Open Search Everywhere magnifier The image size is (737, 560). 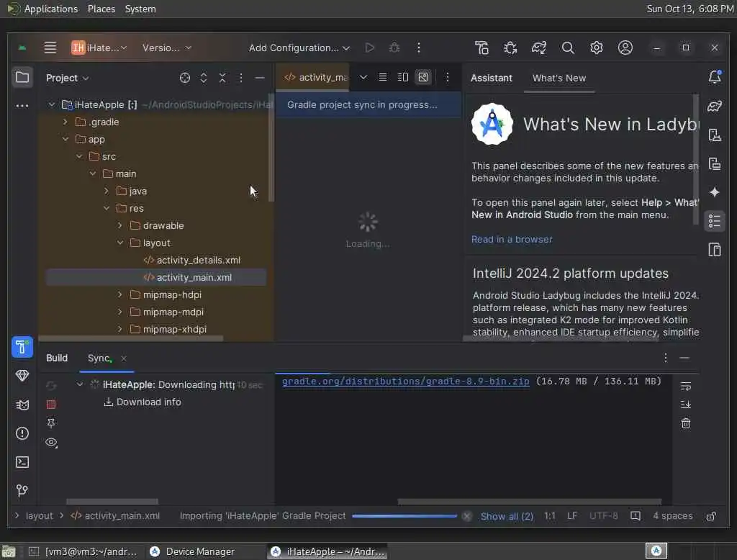pos(568,48)
